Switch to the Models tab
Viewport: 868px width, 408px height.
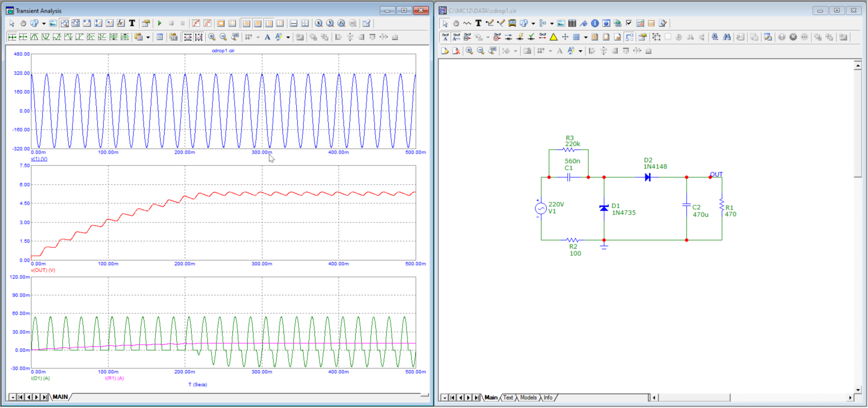pos(528,398)
